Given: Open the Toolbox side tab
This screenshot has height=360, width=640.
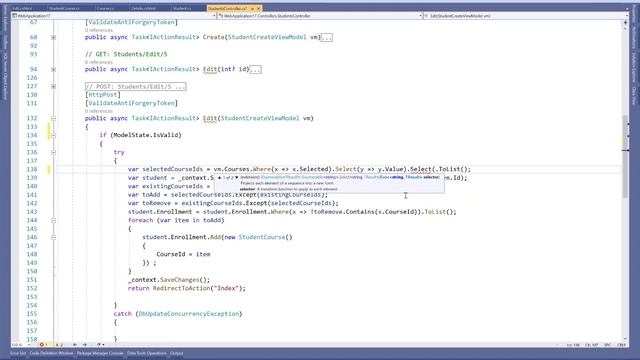Looking at the screenshot, I should point(5,42).
